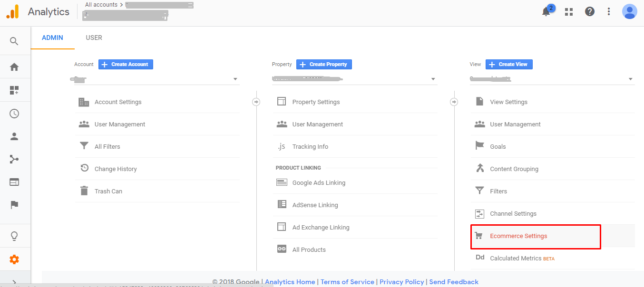Go to Home icon in sidebar
The image size is (644, 287).
(x=14, y=67)
